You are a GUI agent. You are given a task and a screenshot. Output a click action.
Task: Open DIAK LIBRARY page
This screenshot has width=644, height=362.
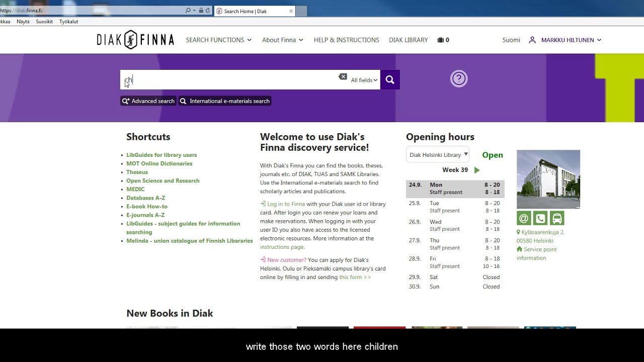pyautogui.click(x=409, y=40)
